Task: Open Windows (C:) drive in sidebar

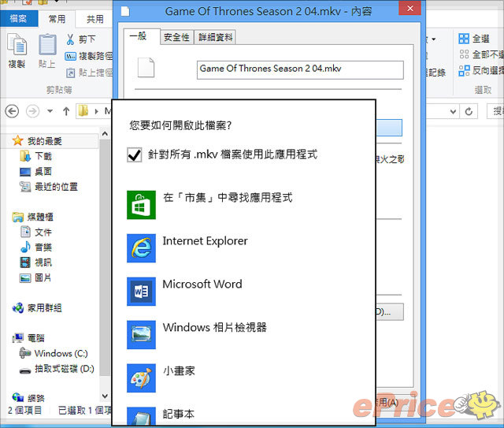Action: [x=61, y=354]
